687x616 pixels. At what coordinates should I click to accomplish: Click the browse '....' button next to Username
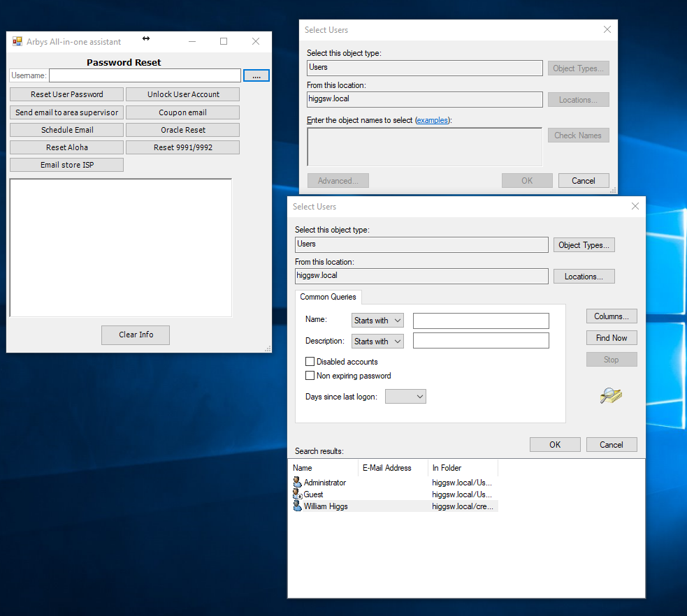pos(256,75)
